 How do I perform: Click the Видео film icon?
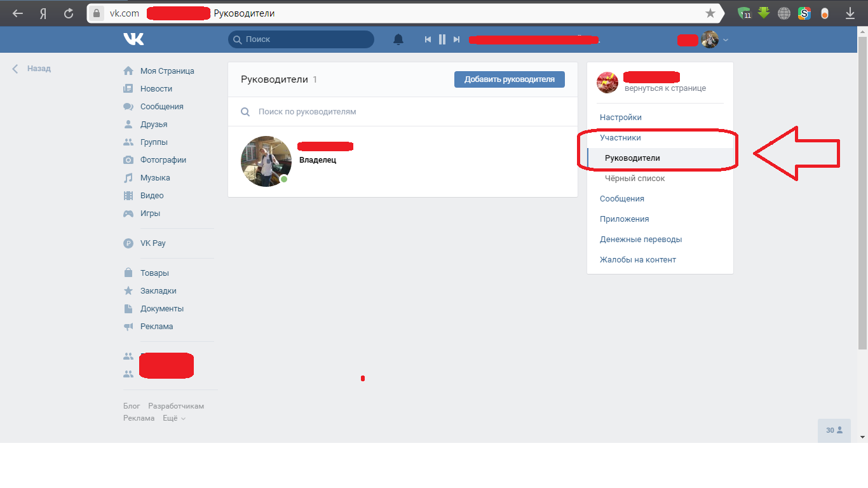128,196
